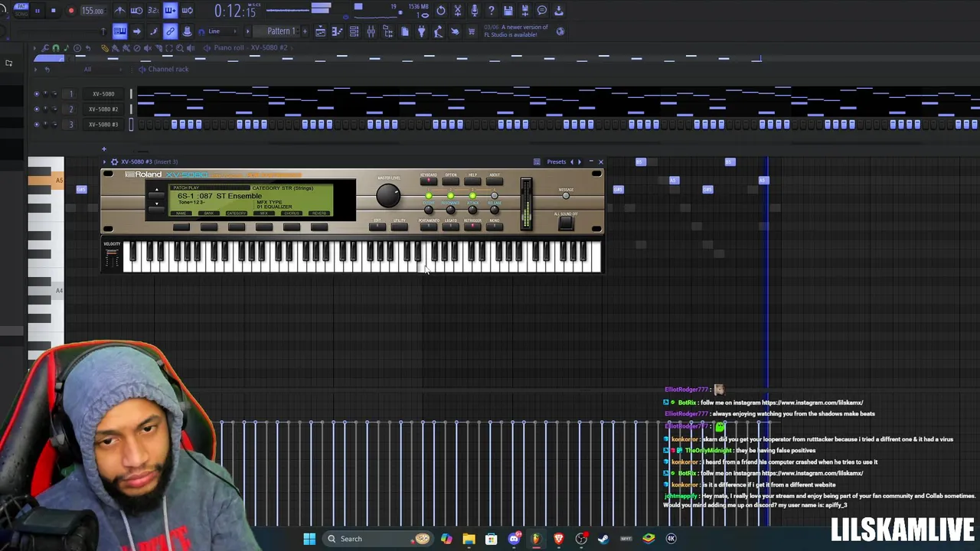
Task: Switch to the previous preset using left arrow
Action: point(571,161)
